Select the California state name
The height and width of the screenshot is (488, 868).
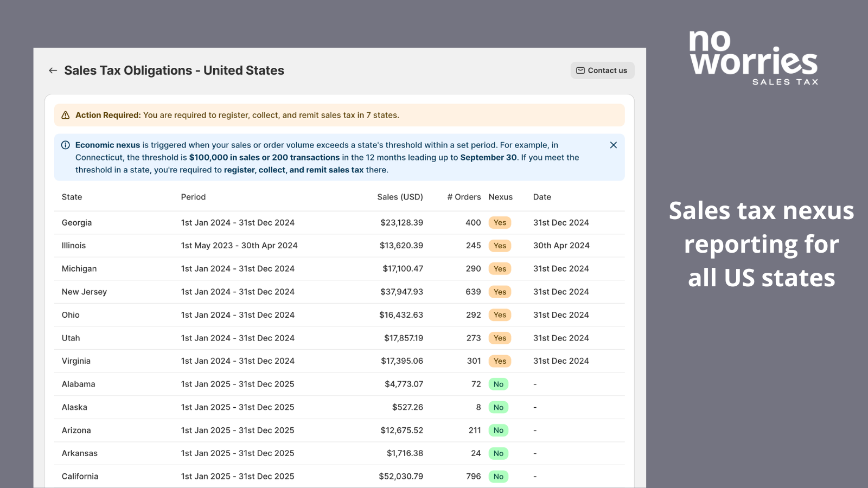click(x=80, y=476)
